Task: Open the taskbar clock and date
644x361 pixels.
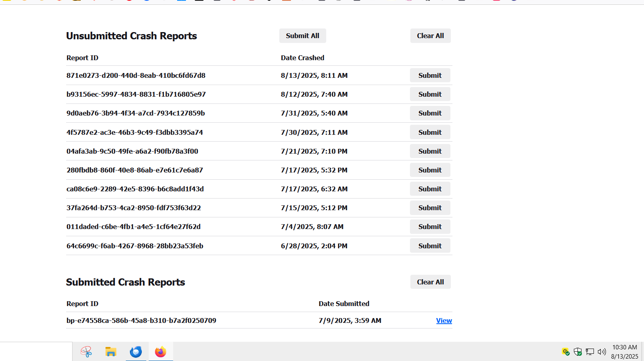Action: [624, 352]
